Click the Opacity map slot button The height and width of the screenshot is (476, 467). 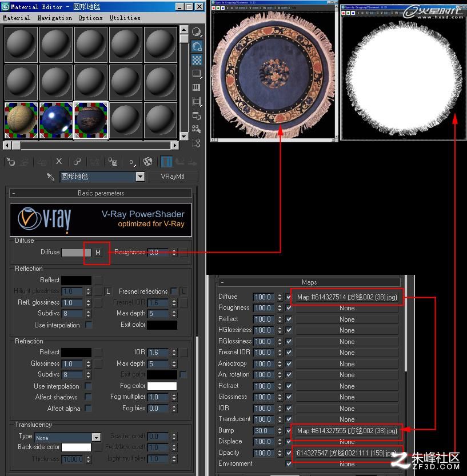coord(347,453)
